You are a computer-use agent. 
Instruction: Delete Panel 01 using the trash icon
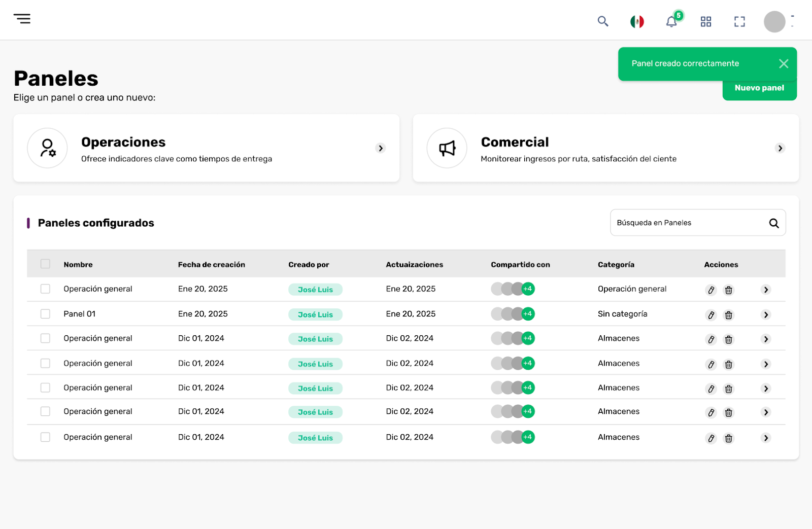729,315
